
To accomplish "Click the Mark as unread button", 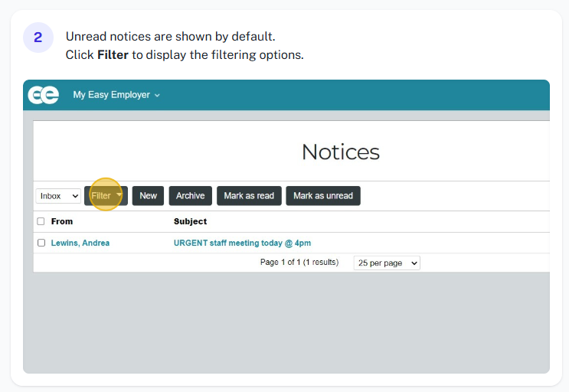I will pyautogui.click(x=323, y=196).
